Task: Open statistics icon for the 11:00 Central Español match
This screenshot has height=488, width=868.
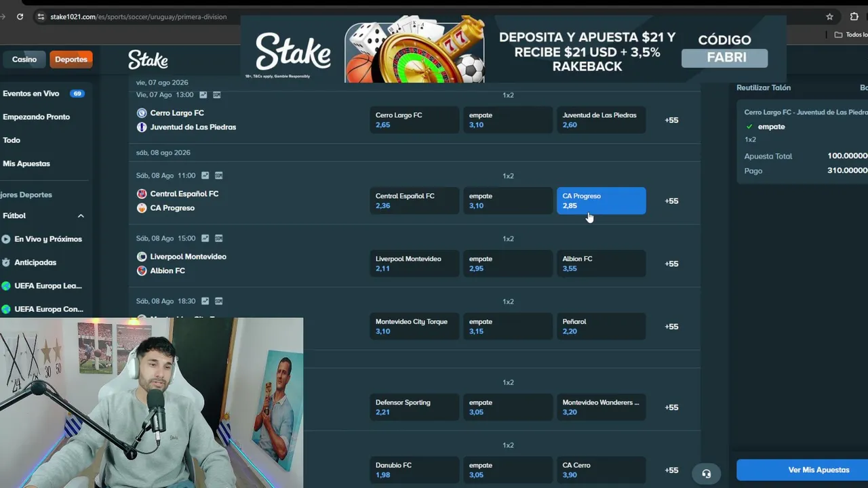Action: pos(206,176)
